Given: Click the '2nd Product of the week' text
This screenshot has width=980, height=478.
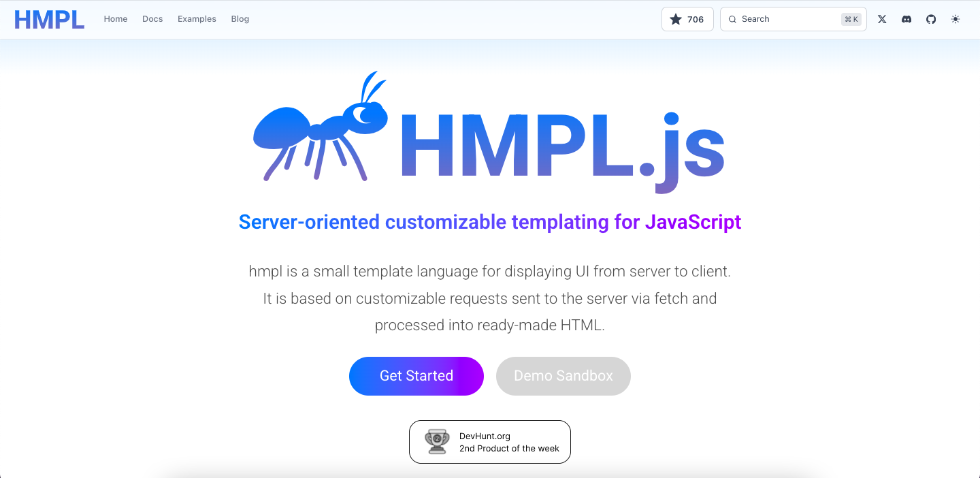Looking at the screenshot, I should pyautogui.click(x=509, y=449).
